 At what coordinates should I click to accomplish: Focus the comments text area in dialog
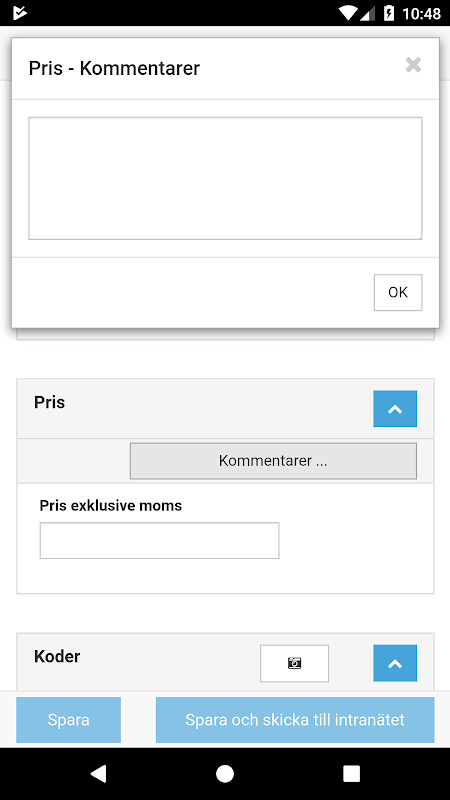225,178
